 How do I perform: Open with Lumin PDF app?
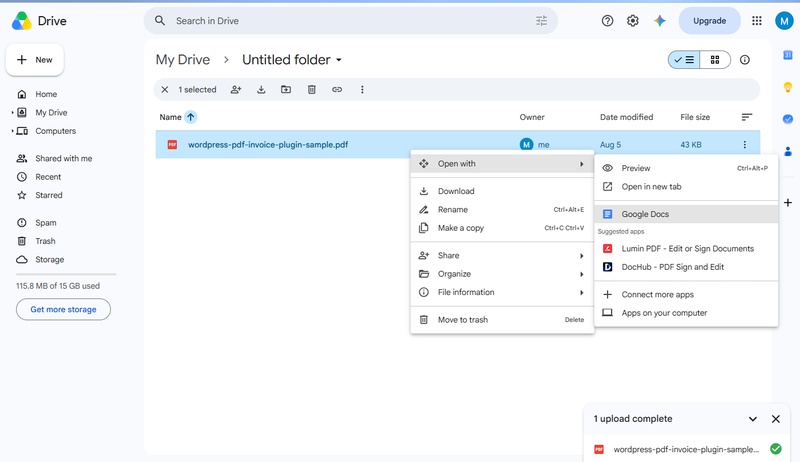(x=686, y=249)
